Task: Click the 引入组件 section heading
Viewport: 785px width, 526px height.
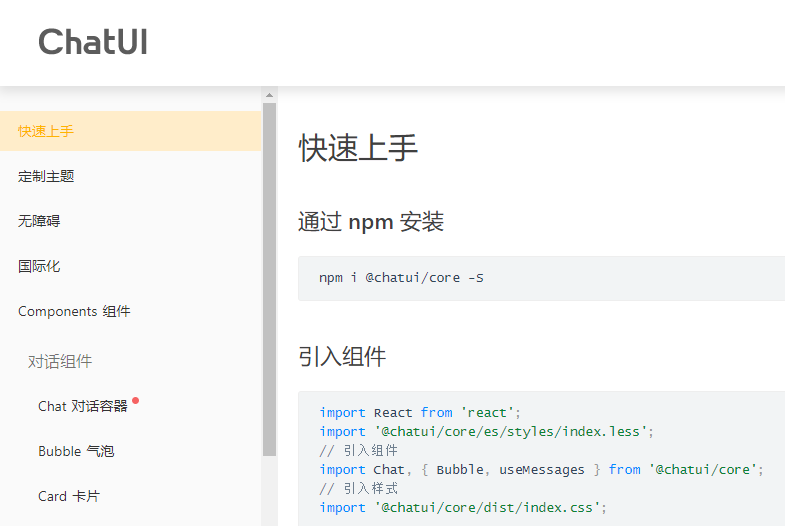Action: coord(342,356)
